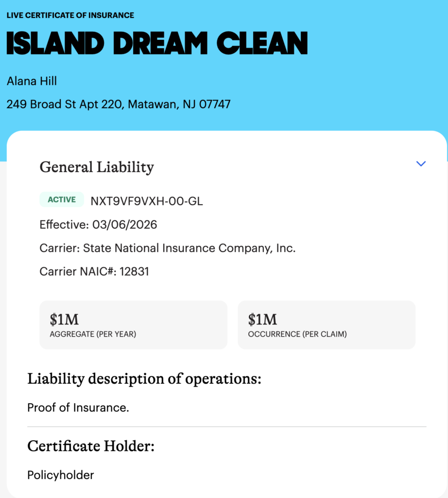Click the divider line above Certificate Holder
Viewport: 448px width, 498px height.
tap(227, 427)
